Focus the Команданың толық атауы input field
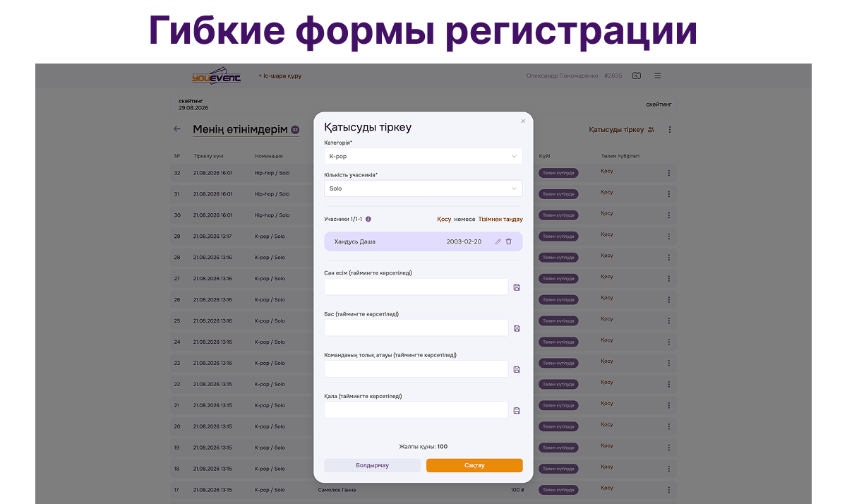The width and height of the screenshot is (847, 504). (x=416, y=368)
